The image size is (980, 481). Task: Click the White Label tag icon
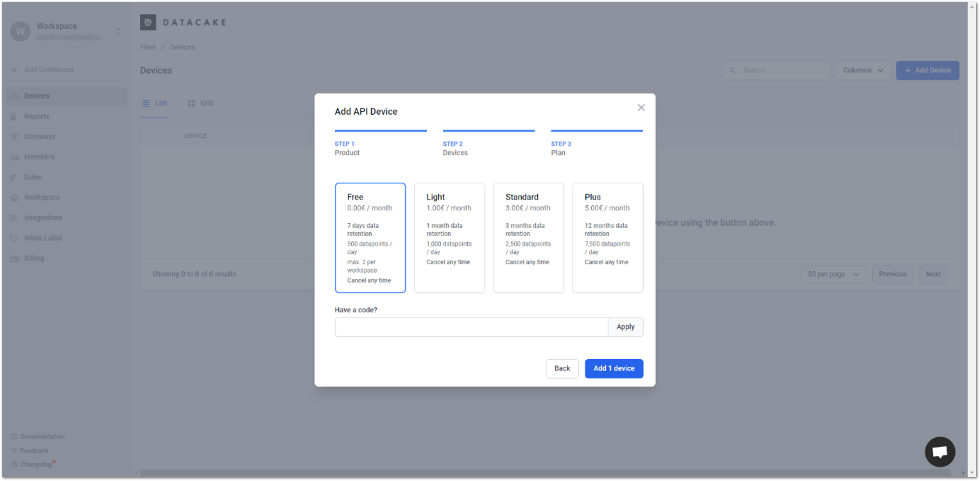tap(14, 238)
